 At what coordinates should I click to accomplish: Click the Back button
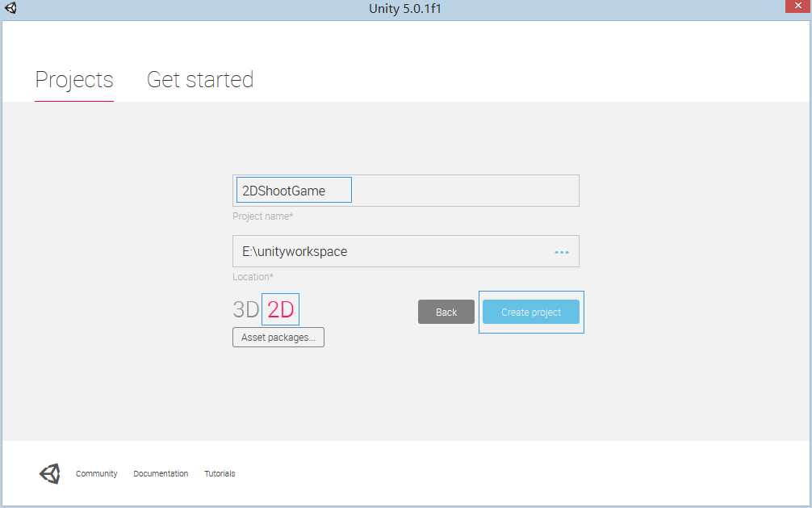pyautogui.click(x=446, y=312)
